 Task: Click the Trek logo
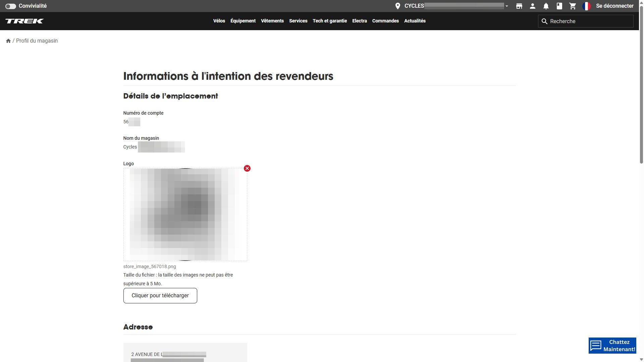coord(24,21)
